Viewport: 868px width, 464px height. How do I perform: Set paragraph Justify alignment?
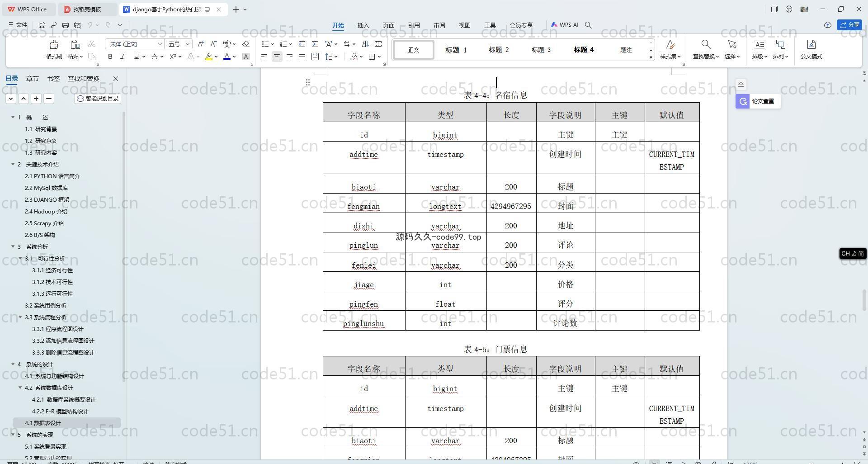coord(302,57)
